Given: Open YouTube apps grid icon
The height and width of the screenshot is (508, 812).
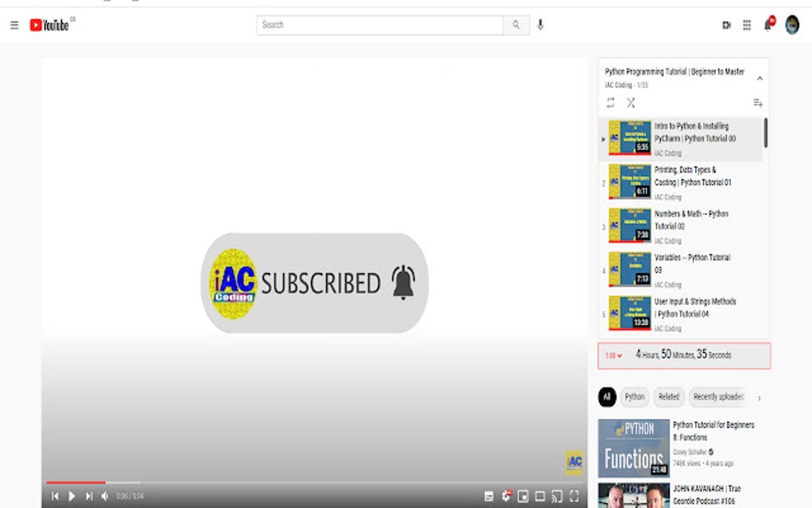Looking at the screenshot, I should coord(747,25).
